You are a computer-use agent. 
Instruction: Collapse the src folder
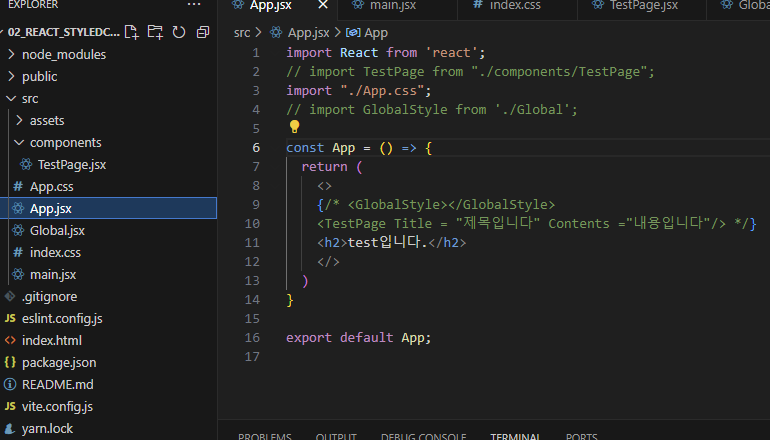[x=11, y=99]
